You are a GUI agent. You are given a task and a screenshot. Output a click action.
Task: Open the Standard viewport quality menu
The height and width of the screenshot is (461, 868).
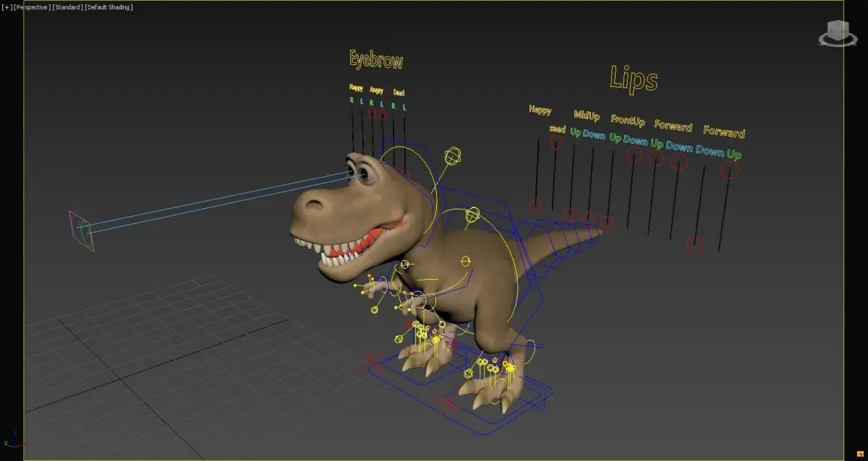[67, 7]
